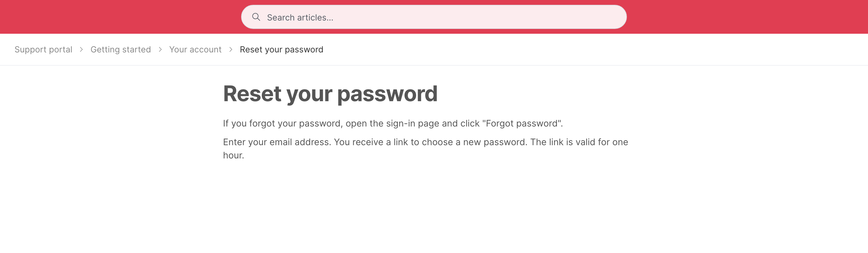
Task: Navigate to the Your account breadcrumb
Action: click(195, 49)
